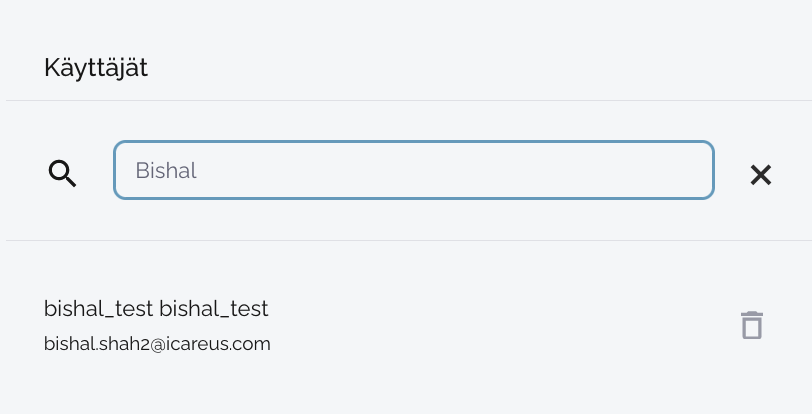Click the email below the bishal_test name
The image size is (812, 414).
tap(157, 344)
